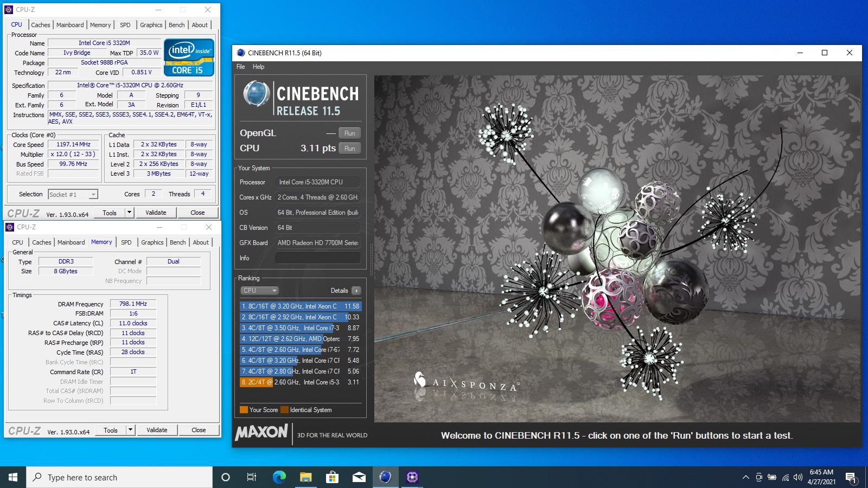Viewport: 868px width, 488px height.
Task: Open About tab in top CPU-Z window
Action: pyautogui.click(x=200, y=25)
